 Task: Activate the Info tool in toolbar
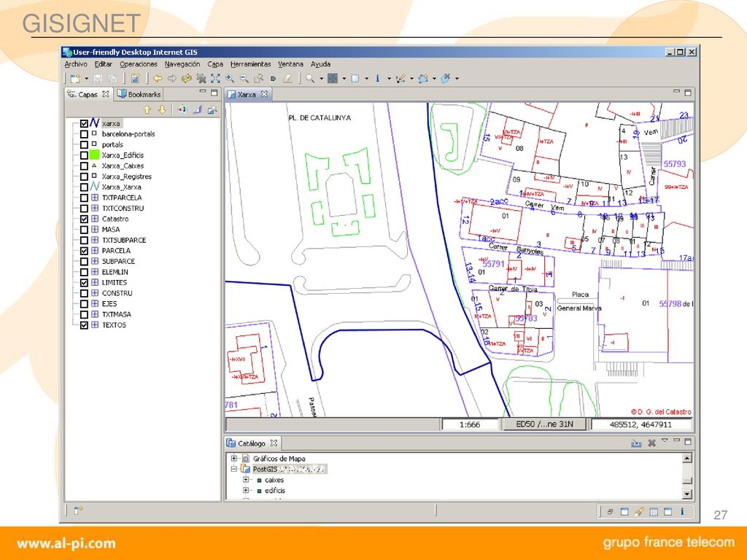(378, 79)
